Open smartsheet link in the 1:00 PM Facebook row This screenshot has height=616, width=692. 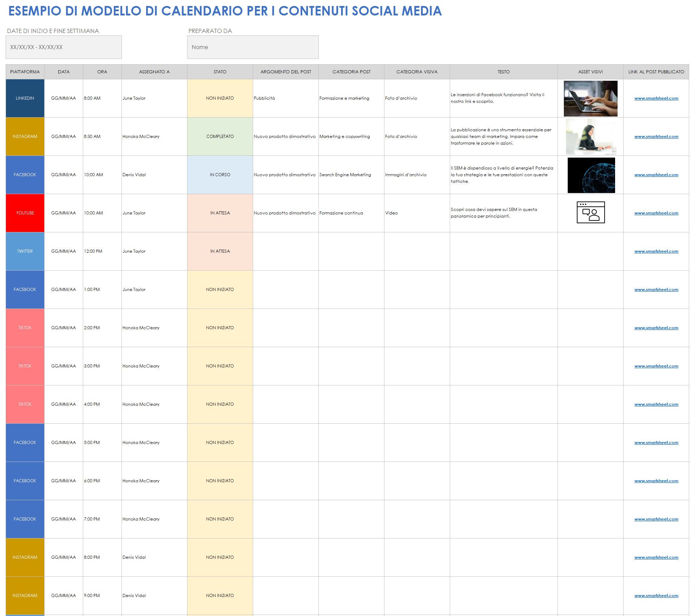tap(656, 290)
